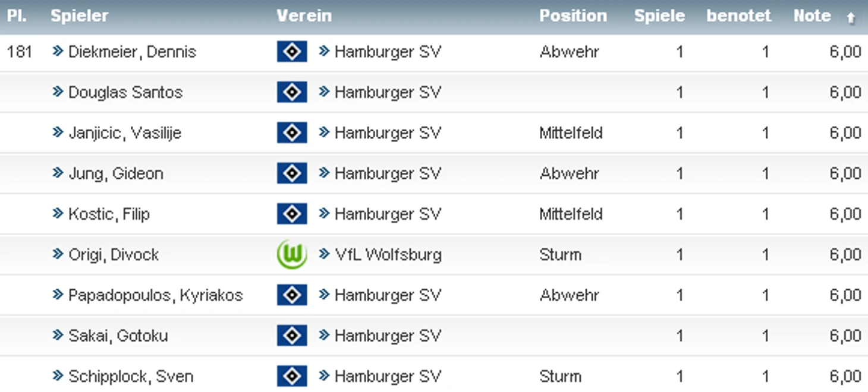Sort by the Position column header

pos(573,16)
